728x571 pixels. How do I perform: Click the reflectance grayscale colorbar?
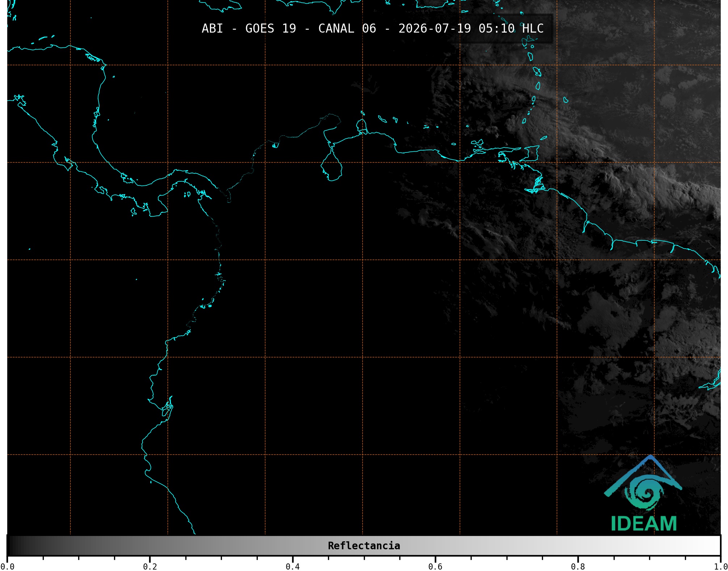click(364, 546)
